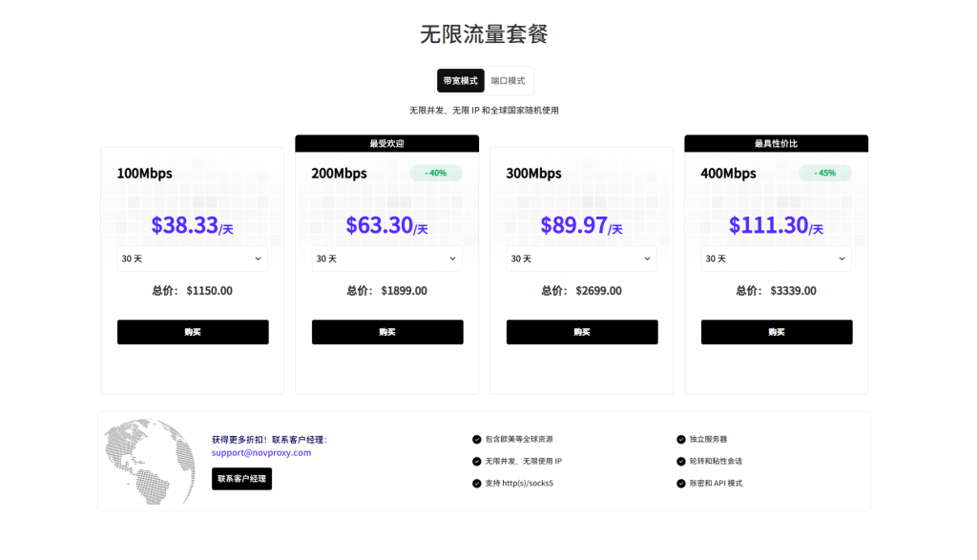Open the 100Mbps plan duration dropdown

193,259
